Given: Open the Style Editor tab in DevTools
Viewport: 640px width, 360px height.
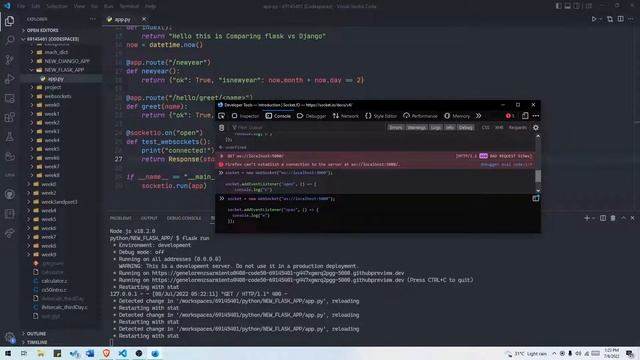Looking at the screenshot, I should click(x=381, y=116).
